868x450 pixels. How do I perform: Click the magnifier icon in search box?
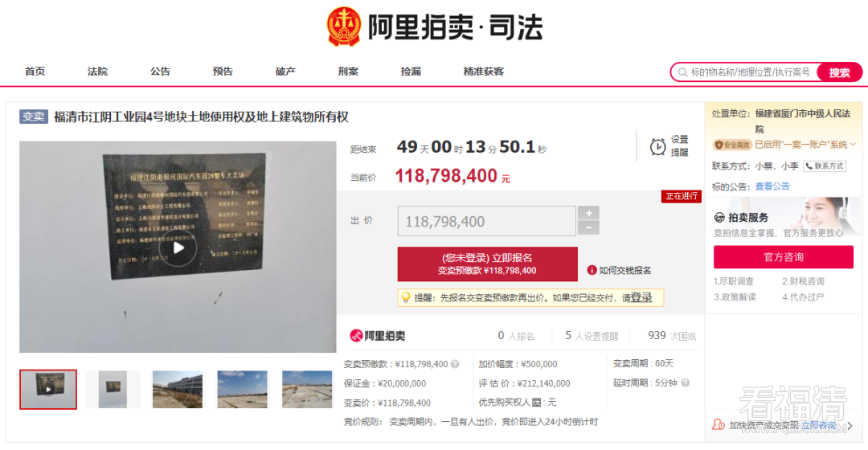[682, 72]
